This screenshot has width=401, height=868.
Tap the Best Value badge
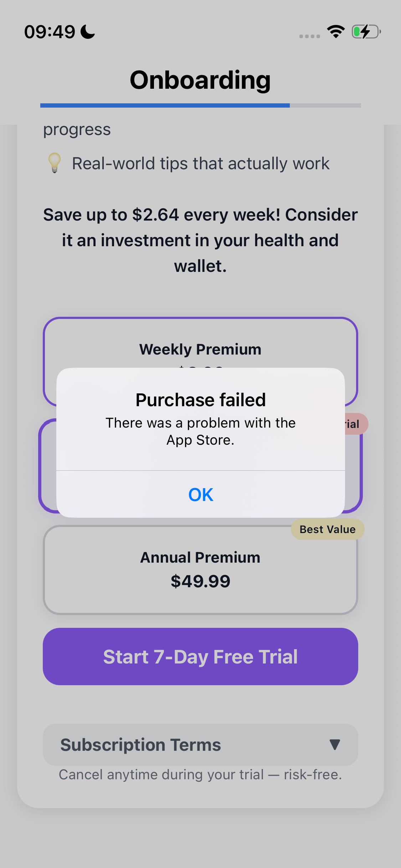click(328, 529)
